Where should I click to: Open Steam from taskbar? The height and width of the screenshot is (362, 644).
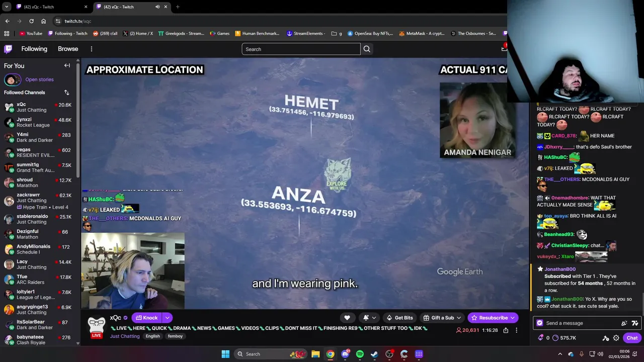(374, 354)
